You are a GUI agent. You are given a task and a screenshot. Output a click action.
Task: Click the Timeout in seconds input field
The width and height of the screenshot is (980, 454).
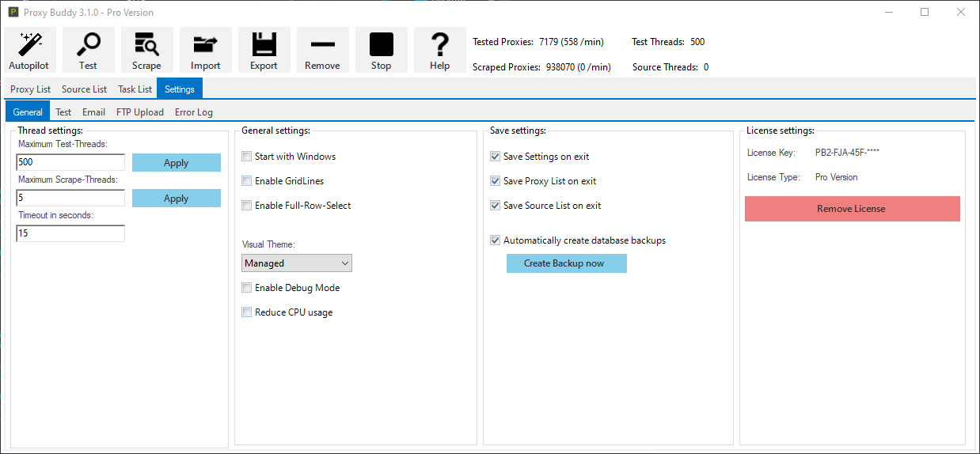[70, 234]
